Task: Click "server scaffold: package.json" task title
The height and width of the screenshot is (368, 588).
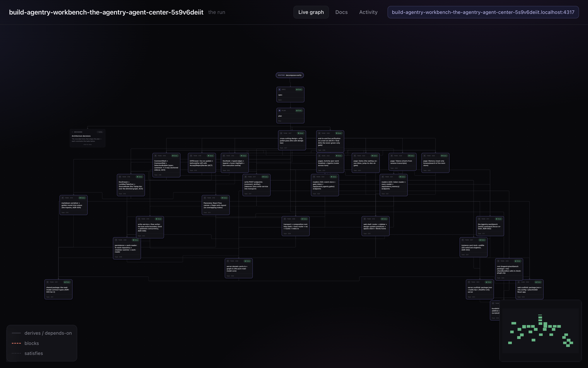Action: (x=480, y=287)
